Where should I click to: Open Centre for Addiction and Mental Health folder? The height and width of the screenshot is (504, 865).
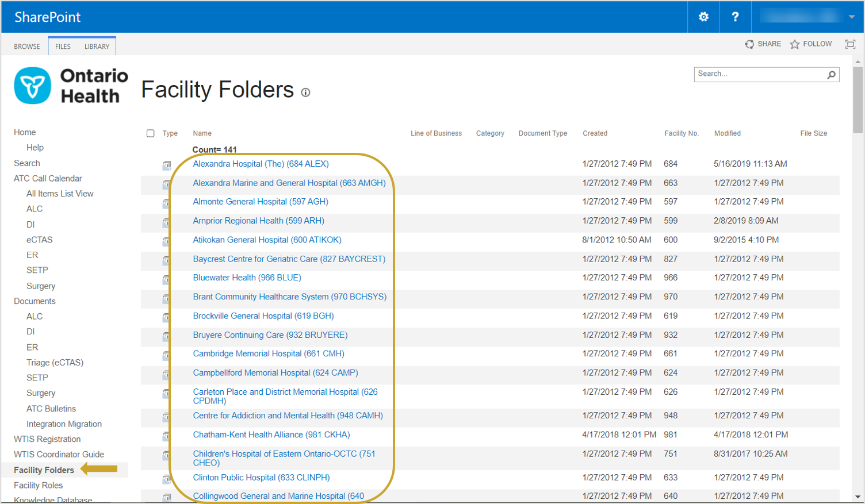coord(288,415)
